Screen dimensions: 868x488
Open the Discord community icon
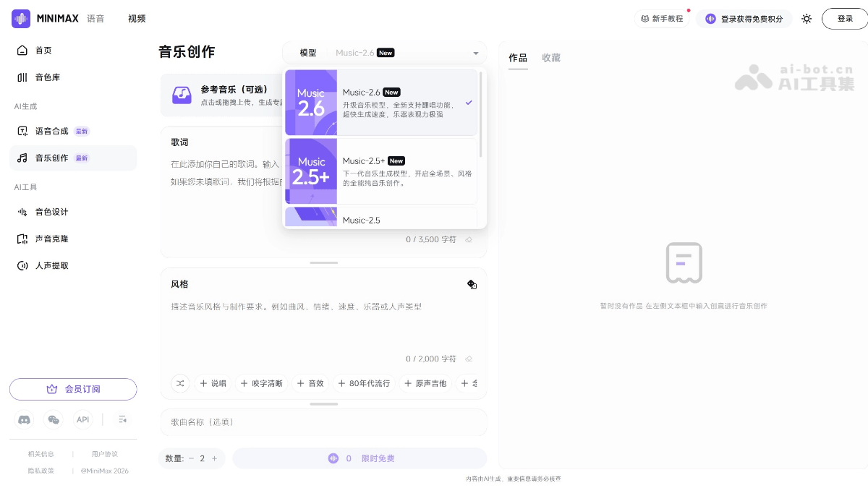tap(24, 419)
